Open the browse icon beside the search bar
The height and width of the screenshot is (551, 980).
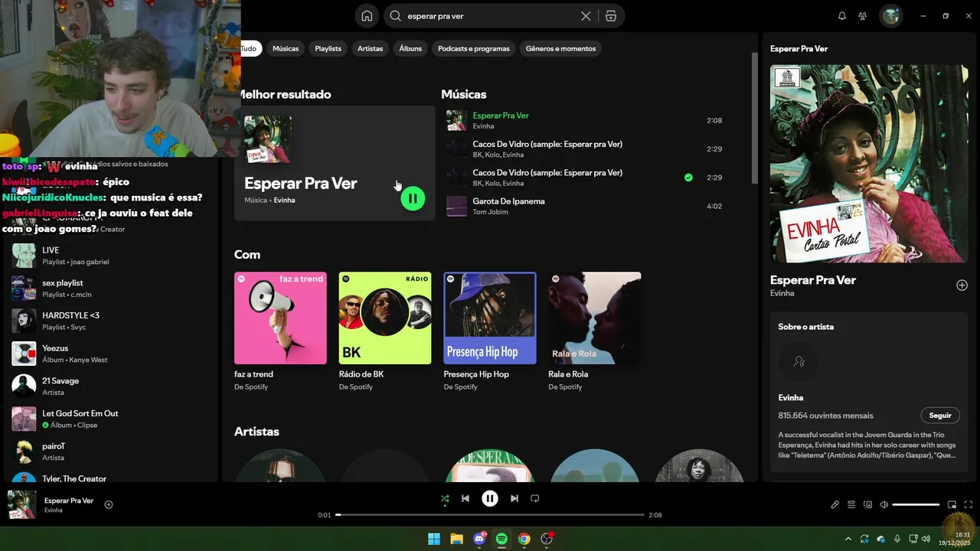610,16
